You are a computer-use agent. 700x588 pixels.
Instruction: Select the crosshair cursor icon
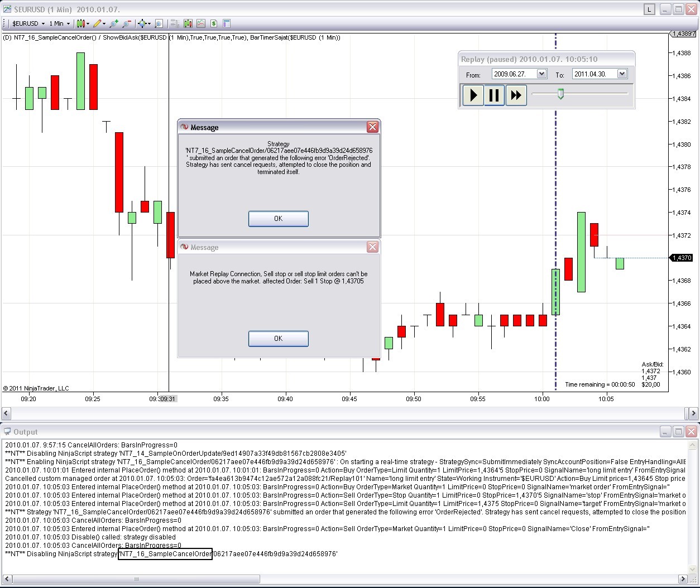tap(142, 23)
